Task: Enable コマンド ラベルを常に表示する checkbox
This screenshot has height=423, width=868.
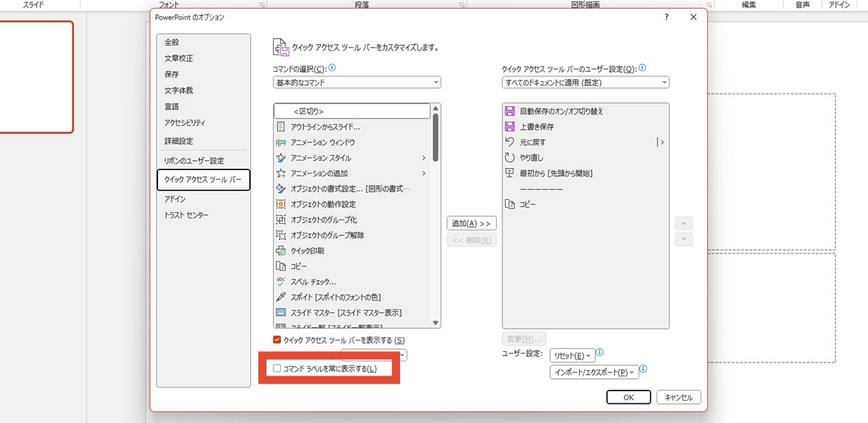Action: pyautogui.click(x=277, y=369)
